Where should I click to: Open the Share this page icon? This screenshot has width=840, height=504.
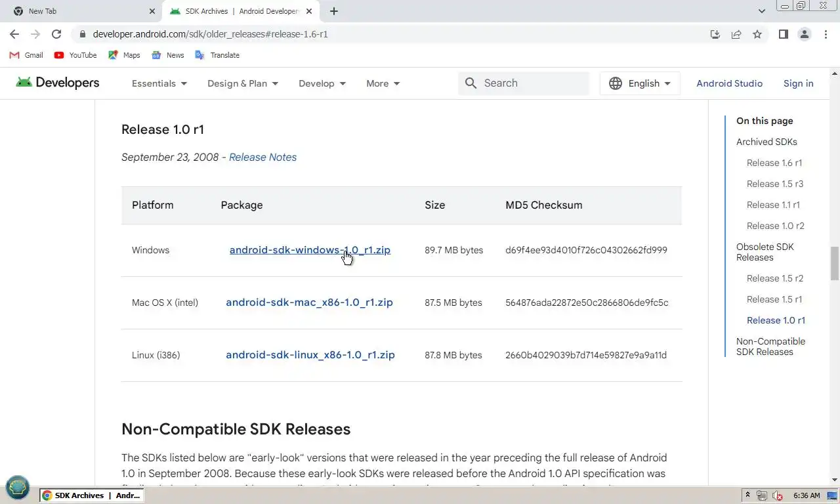point(736,34)
